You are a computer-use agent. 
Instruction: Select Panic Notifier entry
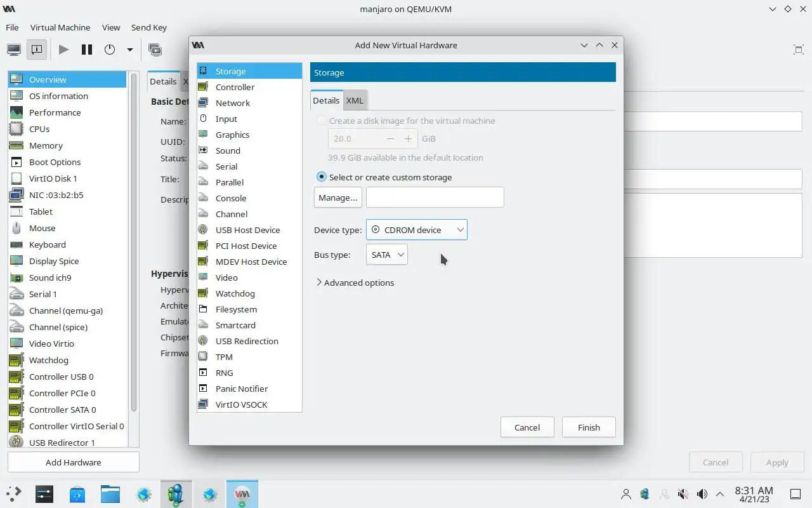pos(249,389)
